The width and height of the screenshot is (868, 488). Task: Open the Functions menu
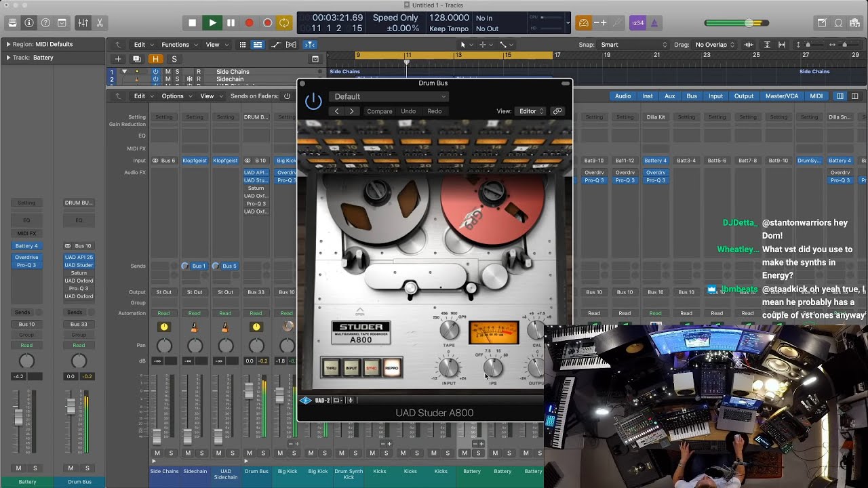click(x=178, y=45)
